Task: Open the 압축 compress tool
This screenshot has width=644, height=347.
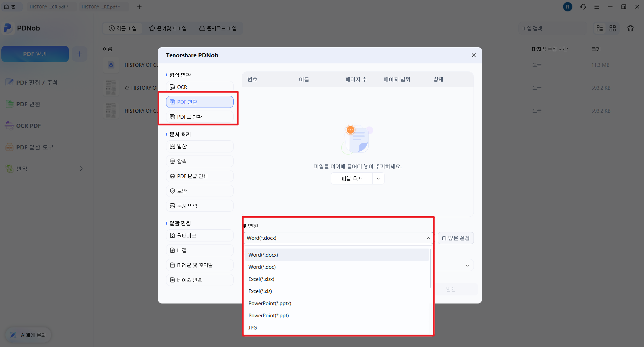Action: coord(199,161)
